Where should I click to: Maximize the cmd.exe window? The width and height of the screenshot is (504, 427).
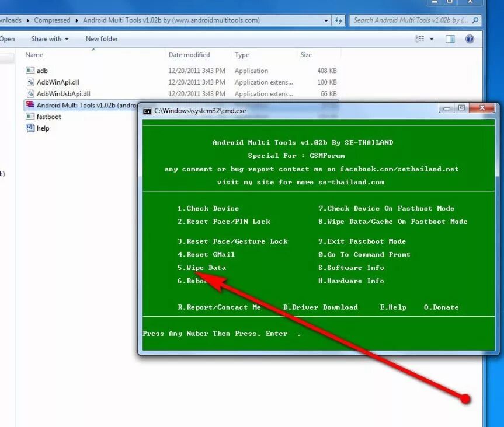coord(461,108)
